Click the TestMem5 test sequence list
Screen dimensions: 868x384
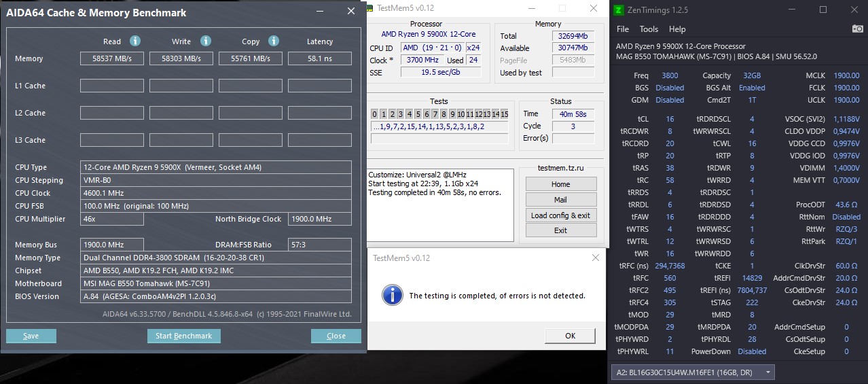click(x=439, y=126)
